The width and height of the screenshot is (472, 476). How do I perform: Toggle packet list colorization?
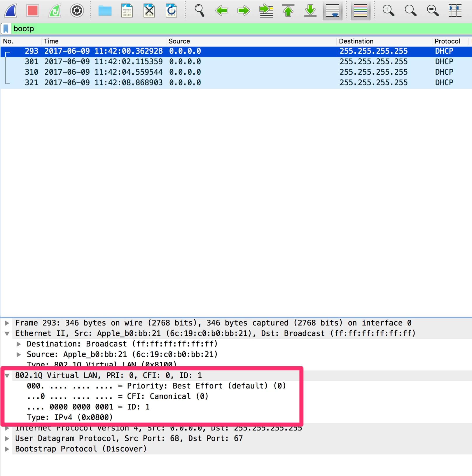pyautogui.click(x=360, y=10)
